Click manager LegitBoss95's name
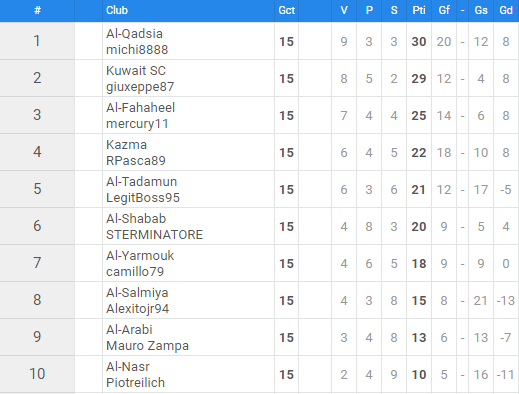This screenshot has height=394, width=519. click(143, 198)
